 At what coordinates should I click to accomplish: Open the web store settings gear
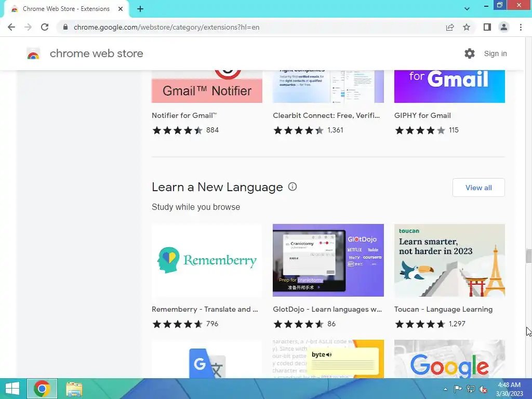(x=469, y=54)
